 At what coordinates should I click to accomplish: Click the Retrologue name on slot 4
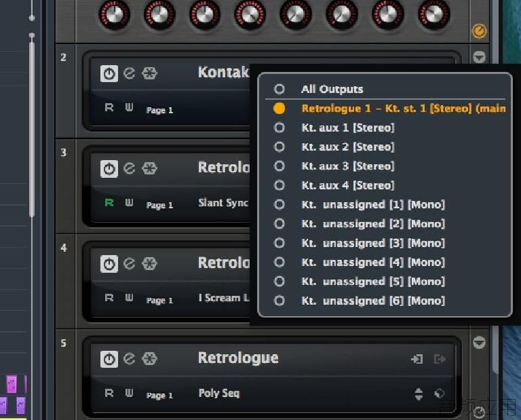tap(224, 263)
